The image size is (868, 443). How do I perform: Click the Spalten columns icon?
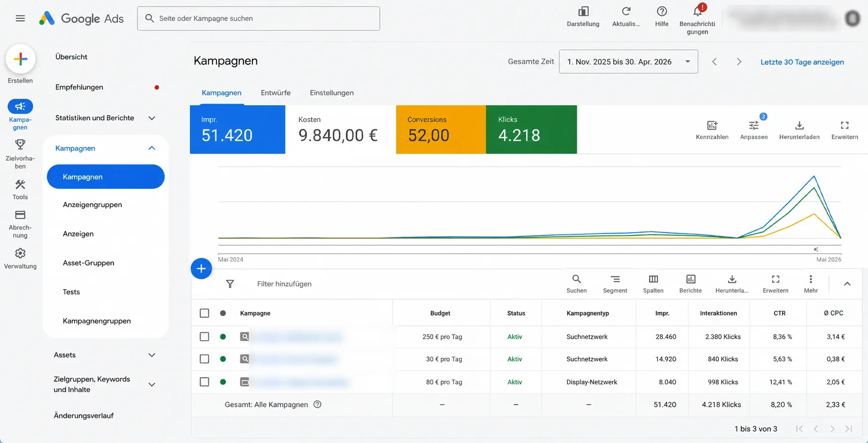(x=653, y=279)
